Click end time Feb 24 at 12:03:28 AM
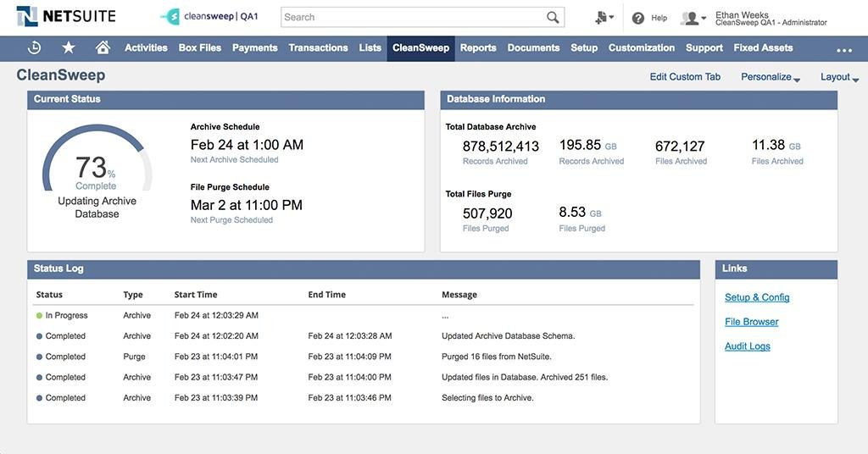Image resolution: width=868 pixels, height=454 pixels. click(350, 336)
